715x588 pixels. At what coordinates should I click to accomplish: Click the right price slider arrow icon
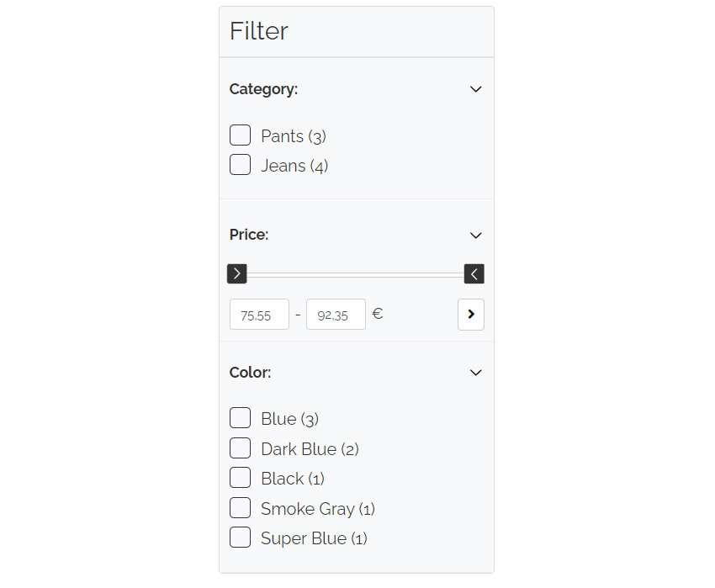pyautogui.click(x=474, y=273)
